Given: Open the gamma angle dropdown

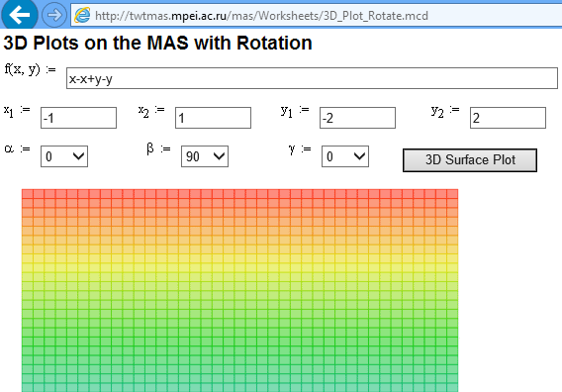Looking at the screenshot, I should click(x=345, y=156).
